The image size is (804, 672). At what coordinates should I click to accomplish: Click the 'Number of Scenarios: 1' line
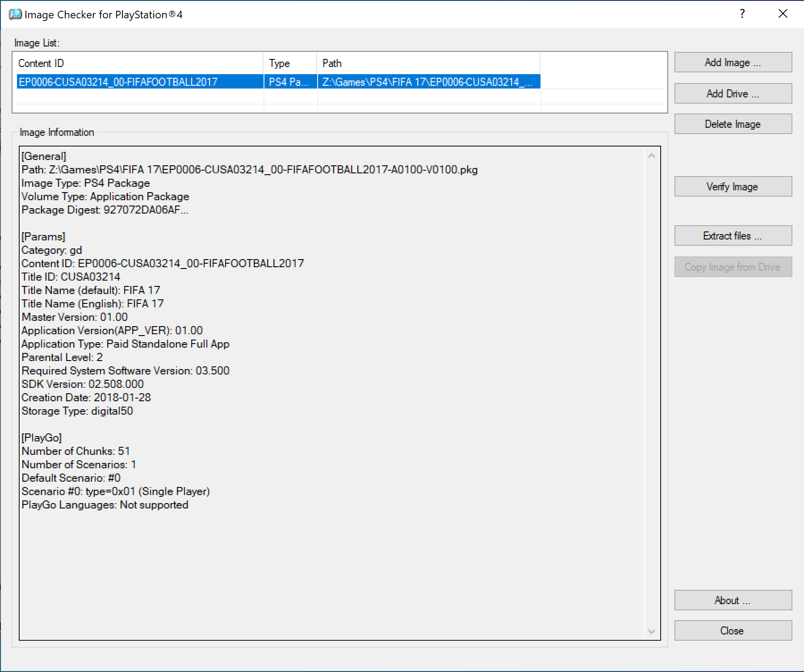click(x=79, y=465)
